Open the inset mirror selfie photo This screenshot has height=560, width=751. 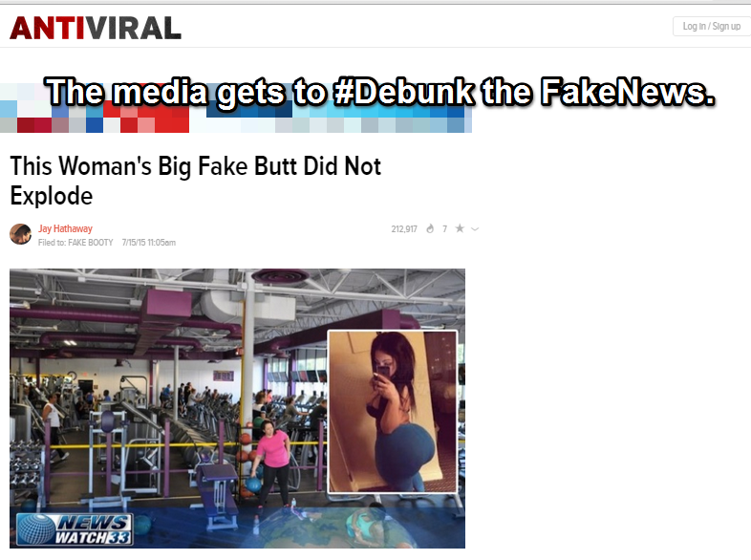[x=393, y=412]
